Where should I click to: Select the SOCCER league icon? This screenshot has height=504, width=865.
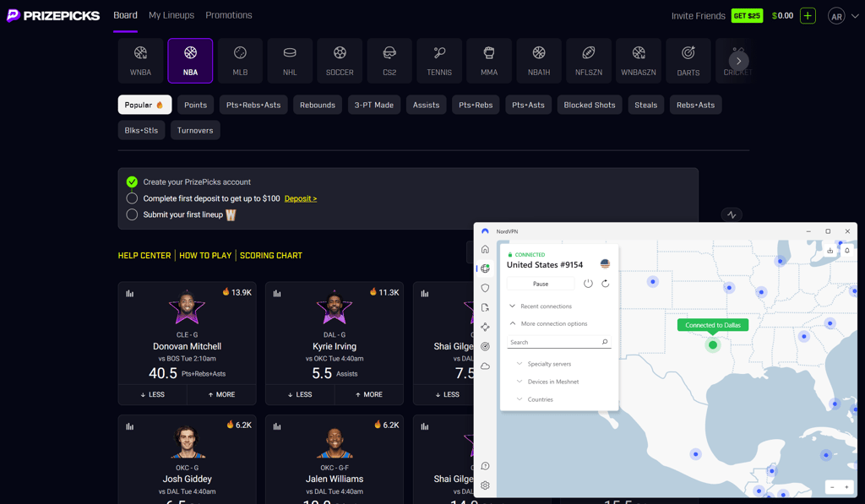tap(340, 61)
